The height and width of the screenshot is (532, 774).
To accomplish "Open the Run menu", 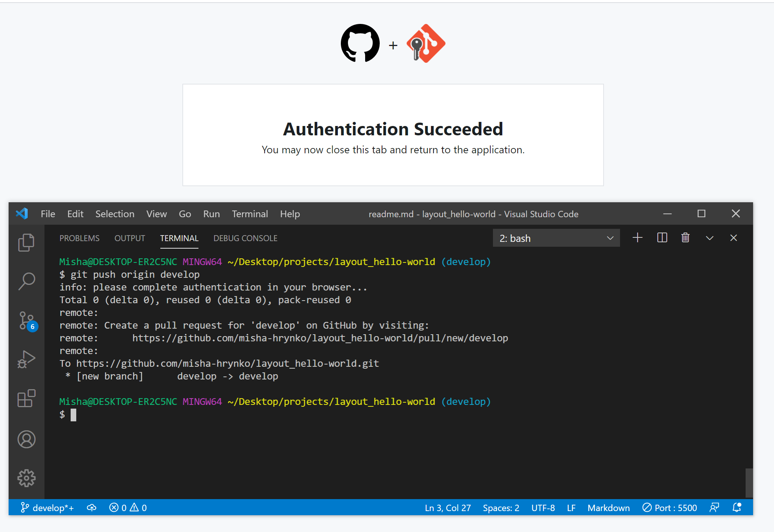I will coord(212,214).
